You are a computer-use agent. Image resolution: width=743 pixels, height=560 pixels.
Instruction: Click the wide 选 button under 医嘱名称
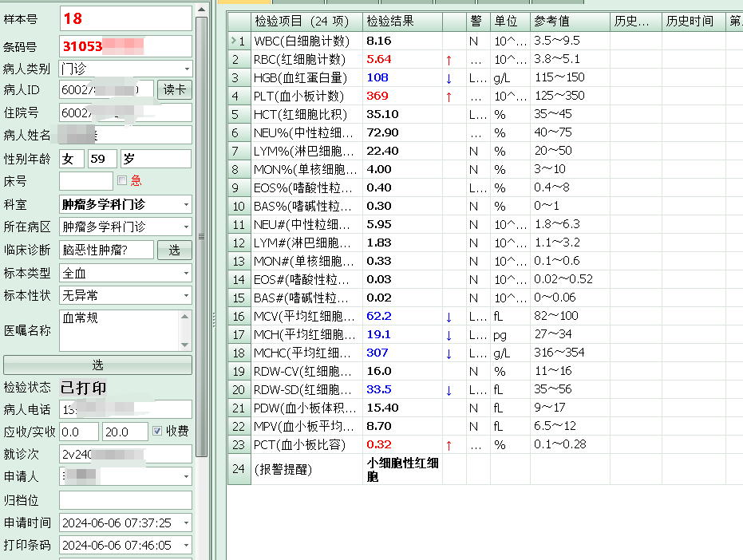98,365
